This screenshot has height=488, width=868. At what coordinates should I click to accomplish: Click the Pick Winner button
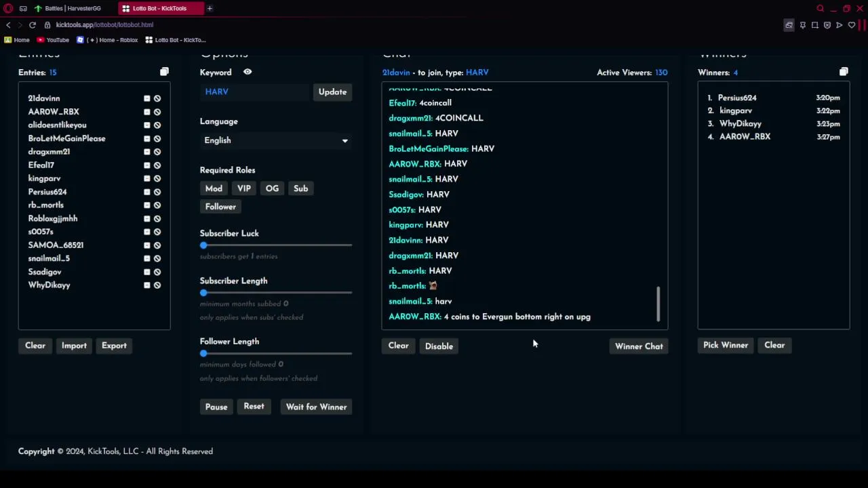click(726, 346)
